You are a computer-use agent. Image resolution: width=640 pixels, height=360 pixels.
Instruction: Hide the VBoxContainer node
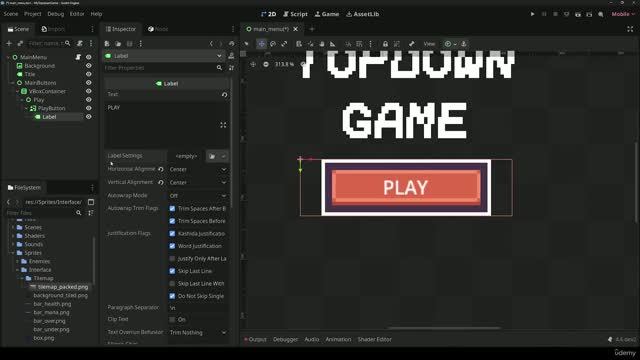tap(89, 91)
